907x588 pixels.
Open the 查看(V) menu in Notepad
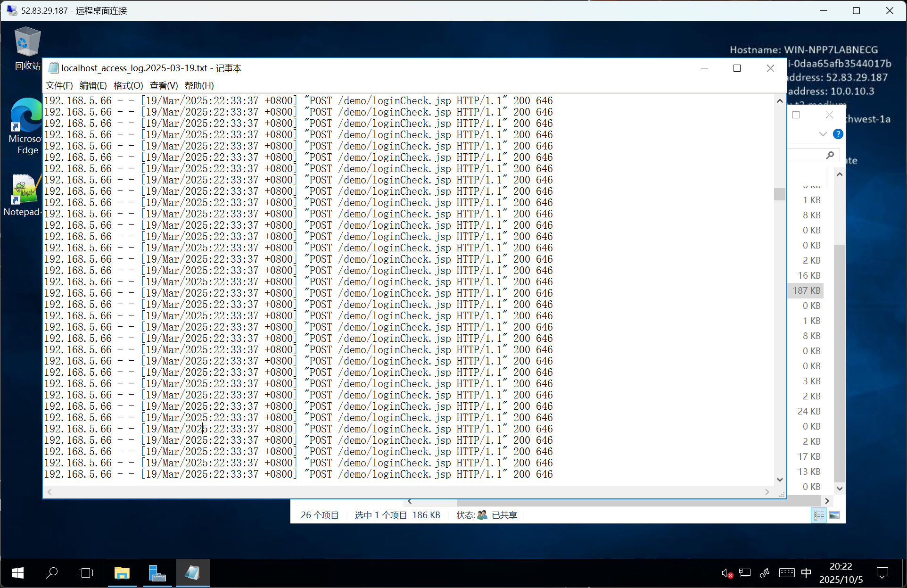coord(164,85)
